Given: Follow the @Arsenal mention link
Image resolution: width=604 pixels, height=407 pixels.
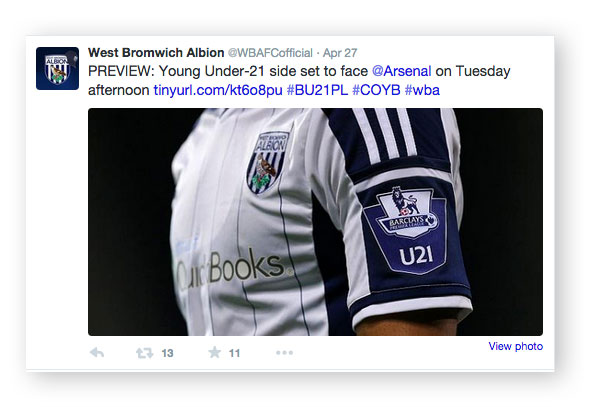Looking at the screenshot, I should point(401,71).
